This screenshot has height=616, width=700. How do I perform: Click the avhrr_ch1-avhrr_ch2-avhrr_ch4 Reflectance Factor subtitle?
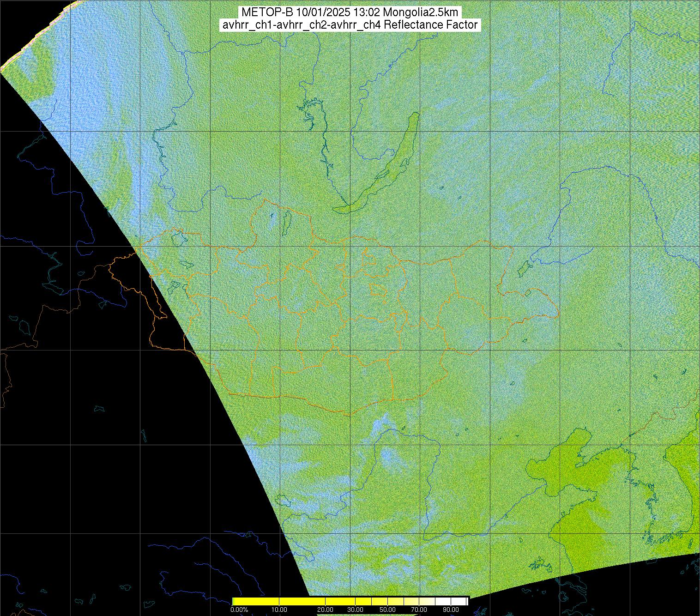coord(350,25)
